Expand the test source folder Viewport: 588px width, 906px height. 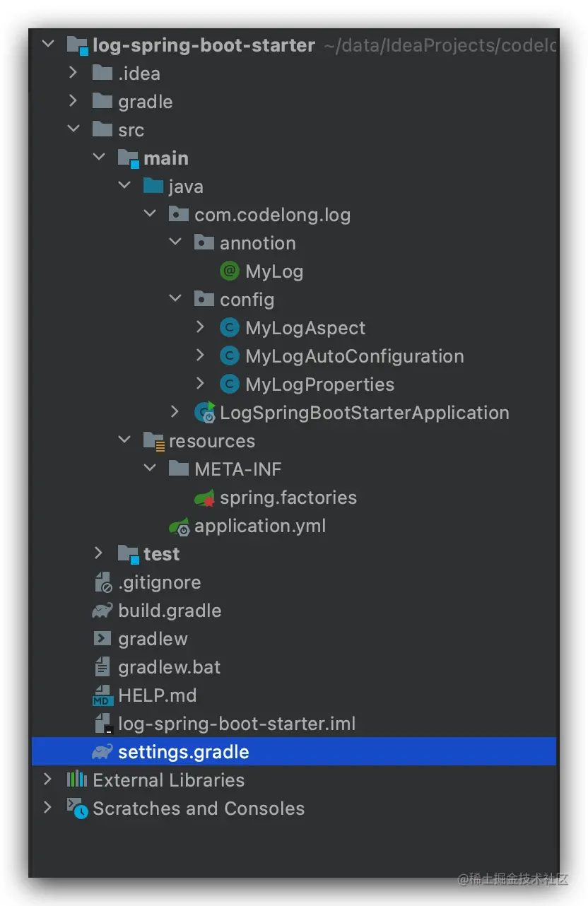(x=99, y=553)
